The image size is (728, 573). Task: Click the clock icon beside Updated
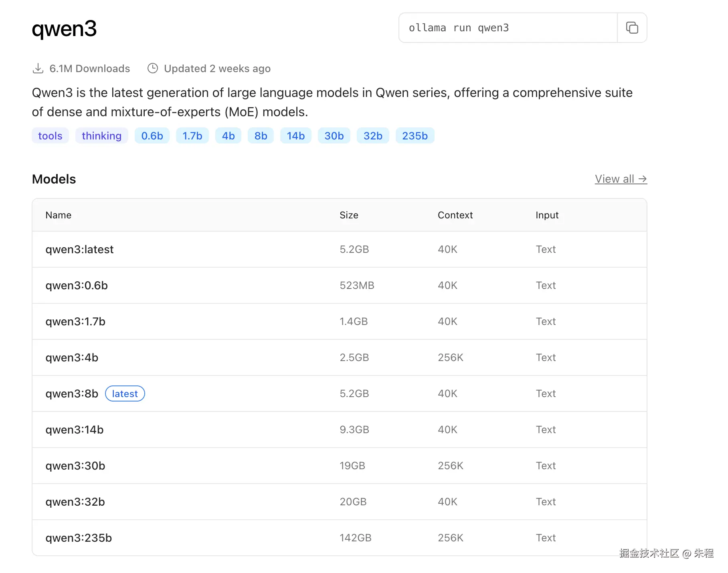click(153, 69)
